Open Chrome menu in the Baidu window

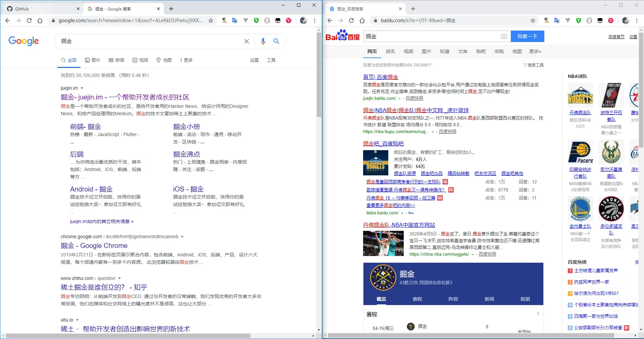coord(637,20)
